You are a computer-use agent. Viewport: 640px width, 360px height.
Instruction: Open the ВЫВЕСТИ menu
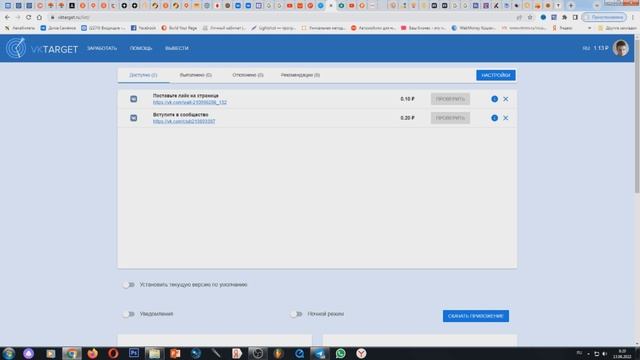(177, 48)
